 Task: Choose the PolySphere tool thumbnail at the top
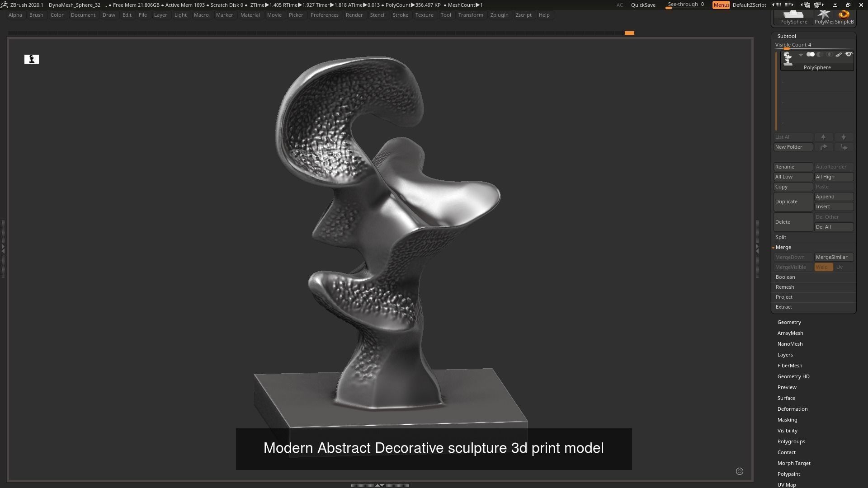[x=793, y=17]
